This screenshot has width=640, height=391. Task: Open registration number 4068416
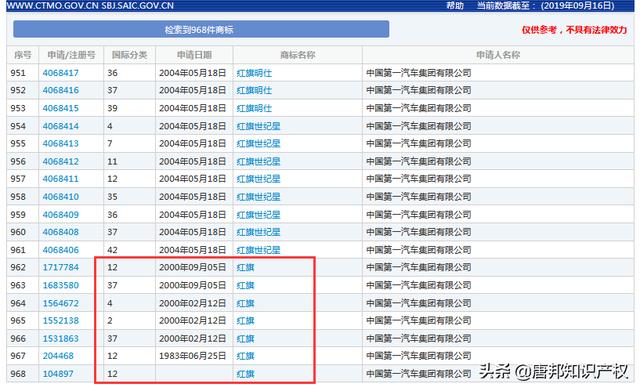point(61,90)
